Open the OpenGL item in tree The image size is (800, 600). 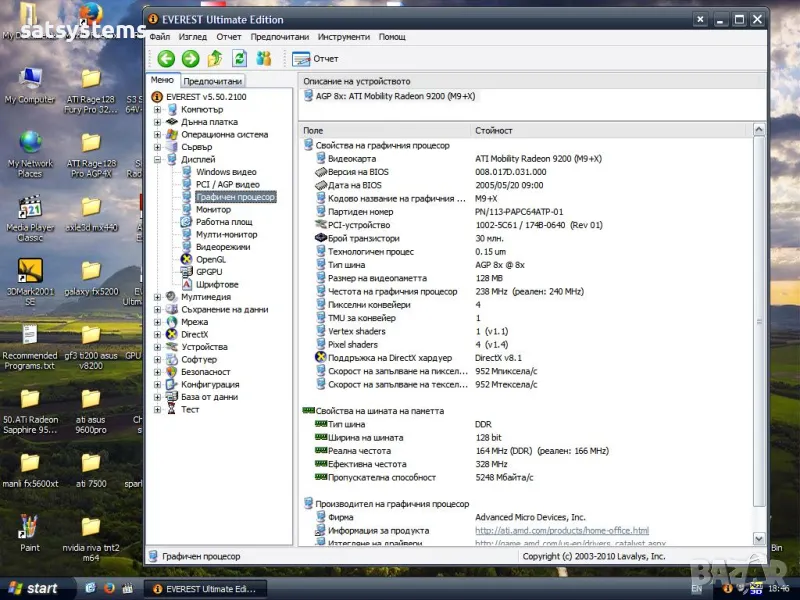pyautogui.click(x=210, y=259)
